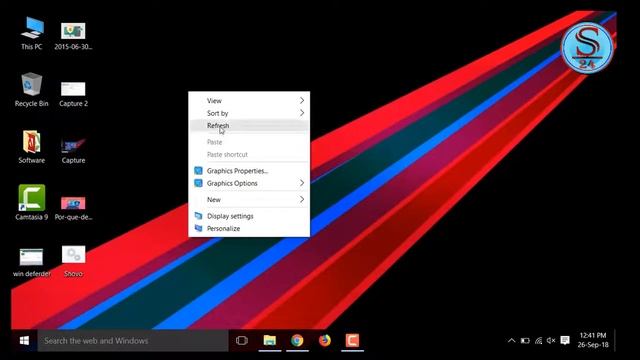Click the battery tray icon

[x=525, y=340]
